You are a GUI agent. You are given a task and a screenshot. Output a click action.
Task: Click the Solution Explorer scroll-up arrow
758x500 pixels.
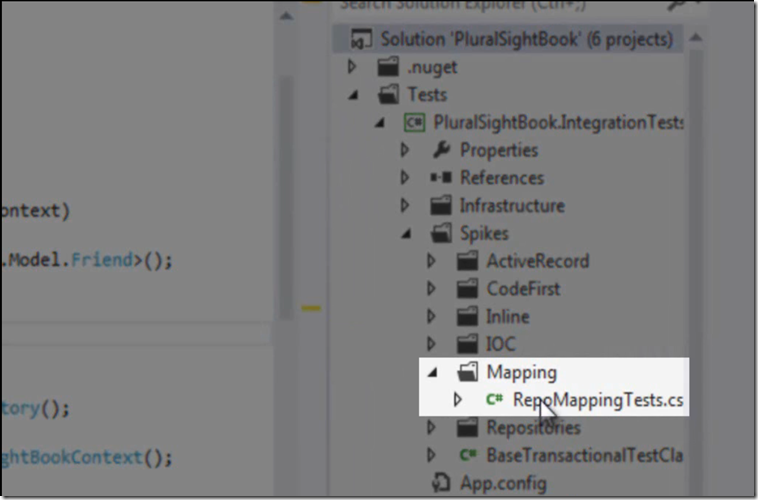pos(695,37)
